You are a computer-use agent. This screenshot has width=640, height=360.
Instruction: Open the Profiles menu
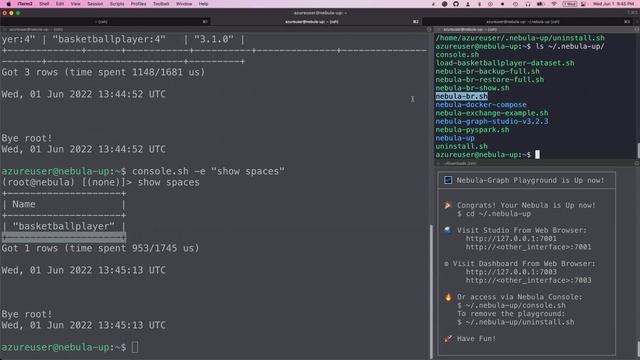pos(138,4)
